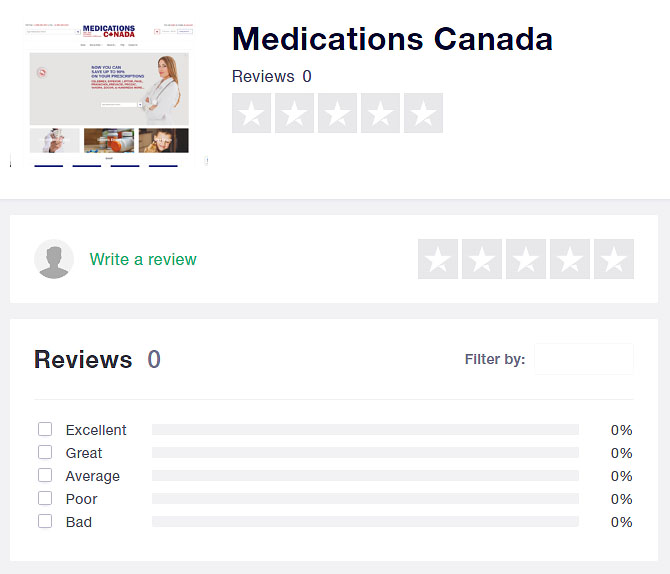Viewport: 670px width, 574px height.
Task: Enable the Average rating checkbox
Action: pos(45,475)
